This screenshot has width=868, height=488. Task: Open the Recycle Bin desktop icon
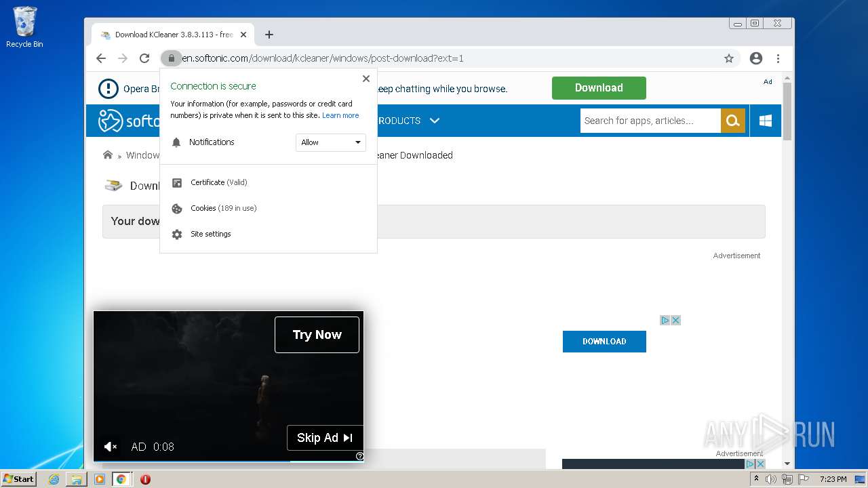tap(24, 28)
